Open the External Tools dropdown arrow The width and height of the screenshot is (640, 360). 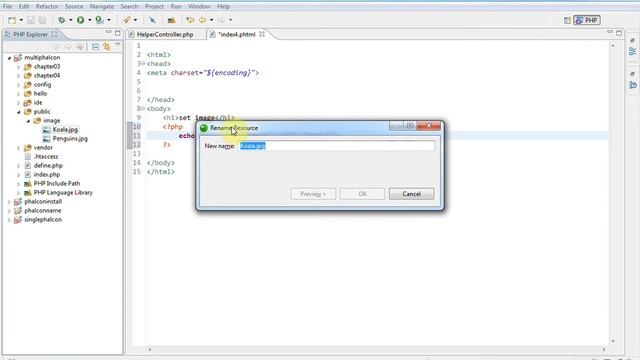(109, 20)
